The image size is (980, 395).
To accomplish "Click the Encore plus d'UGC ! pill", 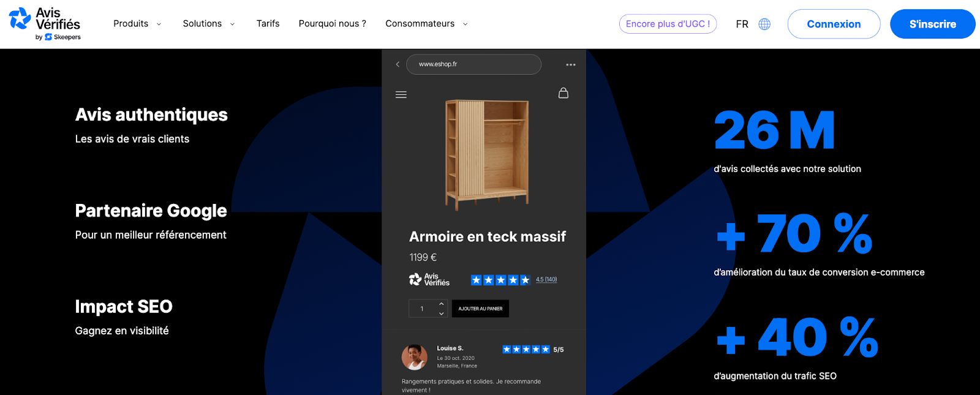I will pyautogui.click(x=668, y=24).
